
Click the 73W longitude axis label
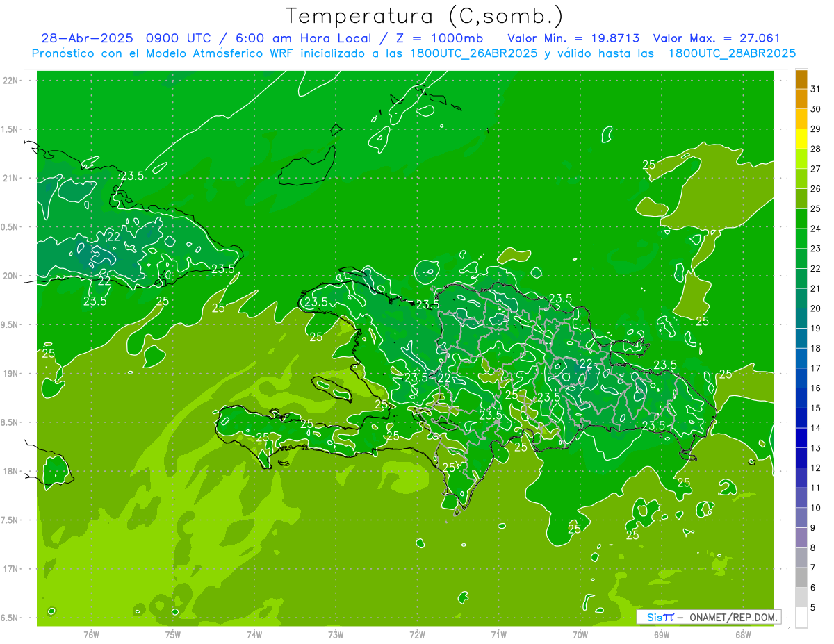click(x=336, y=634)
